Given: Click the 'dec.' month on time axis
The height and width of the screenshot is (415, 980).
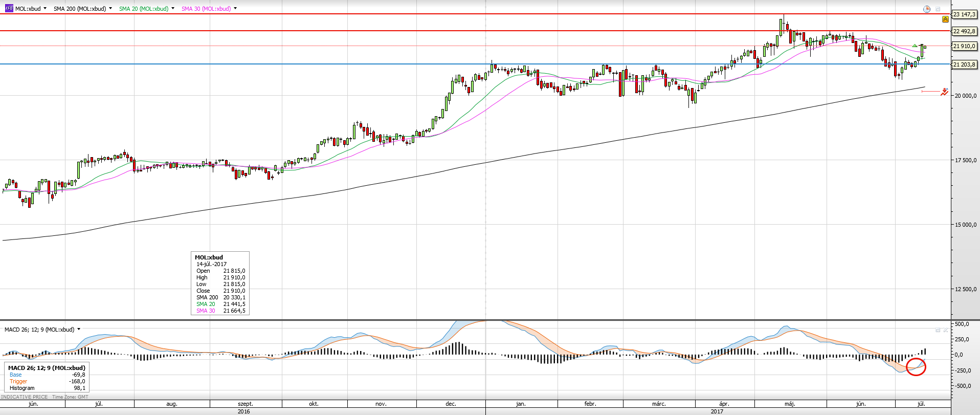Looking at the screenshot, I should [451, 404].
